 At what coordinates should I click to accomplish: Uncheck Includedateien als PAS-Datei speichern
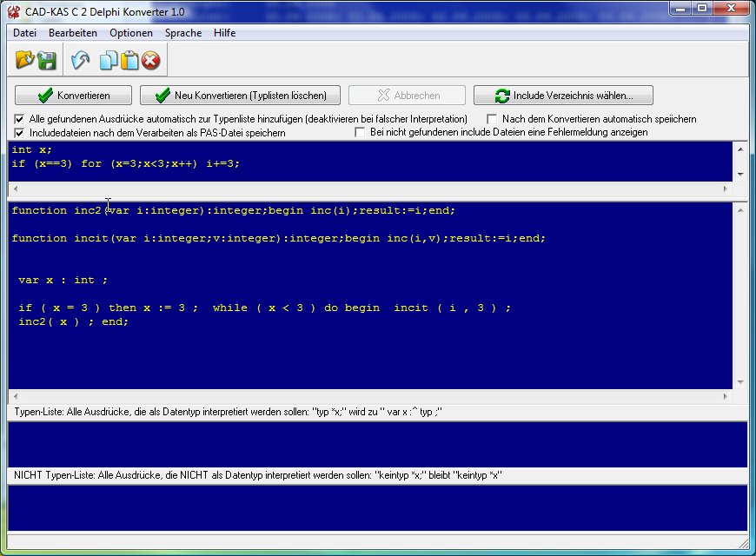pyautogui.click(x=20, y=133)
